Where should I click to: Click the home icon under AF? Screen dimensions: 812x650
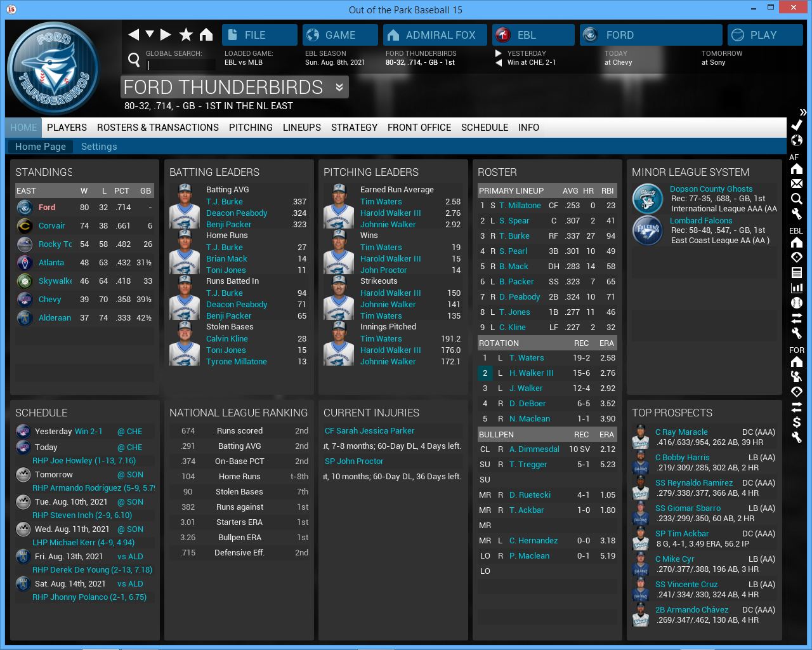pyautogui.click(x=797, y=169)
